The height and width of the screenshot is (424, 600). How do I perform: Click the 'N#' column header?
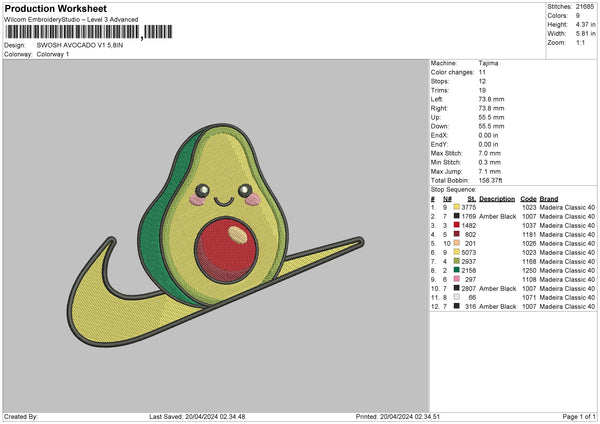pyautogui.click(x=447, y=199)
